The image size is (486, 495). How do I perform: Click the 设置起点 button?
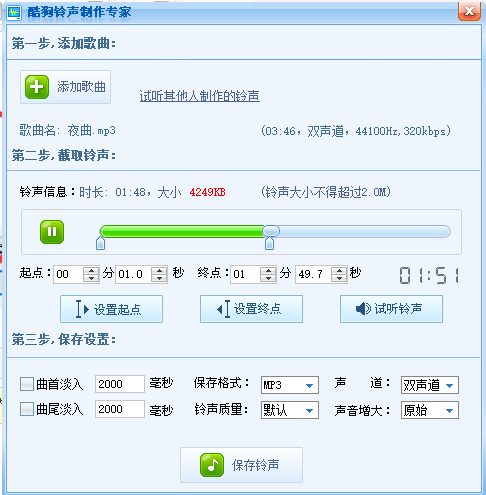point(111,309)
